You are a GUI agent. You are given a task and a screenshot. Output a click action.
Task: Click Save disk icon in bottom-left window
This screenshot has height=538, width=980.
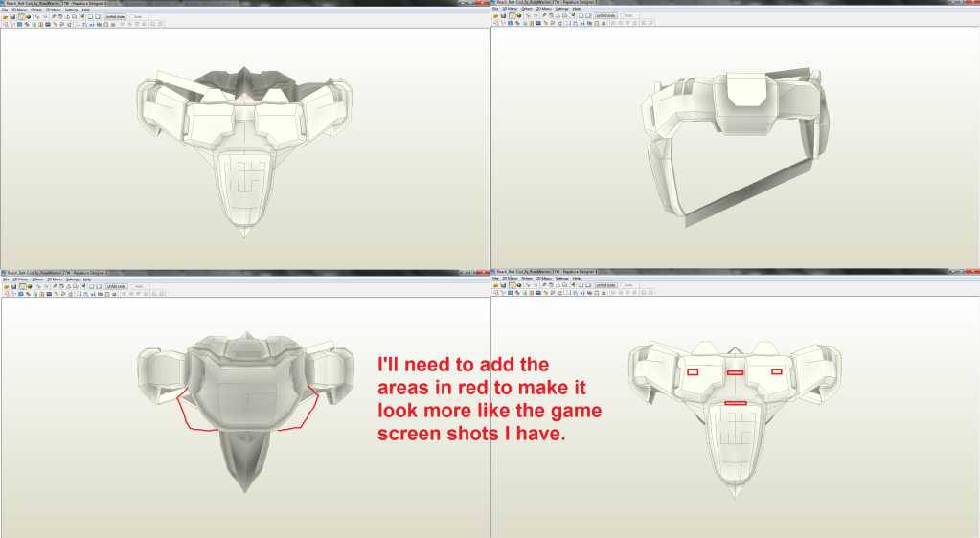[x=13, y=286]
